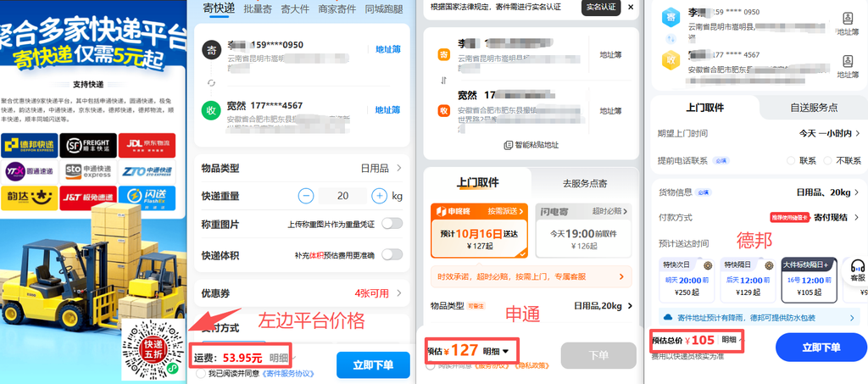Click the J&T极兔速递 logo
868x384 pixels.
point(88,198)
